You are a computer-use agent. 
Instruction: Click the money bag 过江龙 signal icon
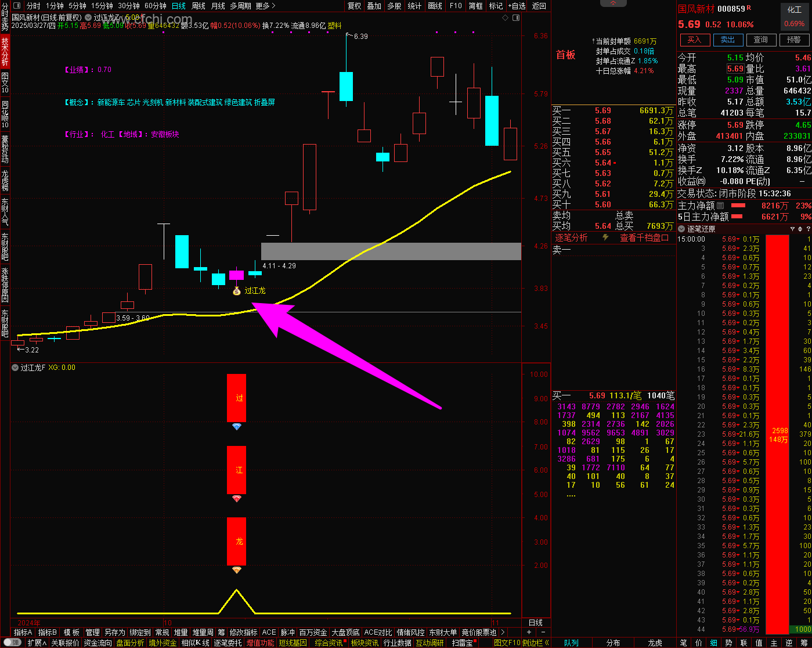[237, 291]
